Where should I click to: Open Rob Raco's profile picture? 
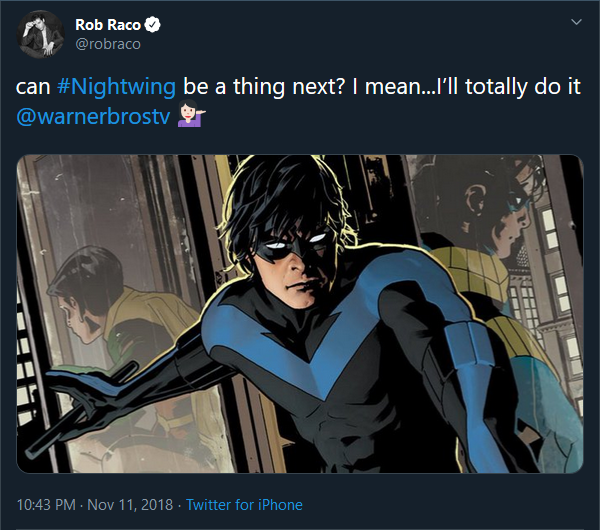click(x=40, y=34)
